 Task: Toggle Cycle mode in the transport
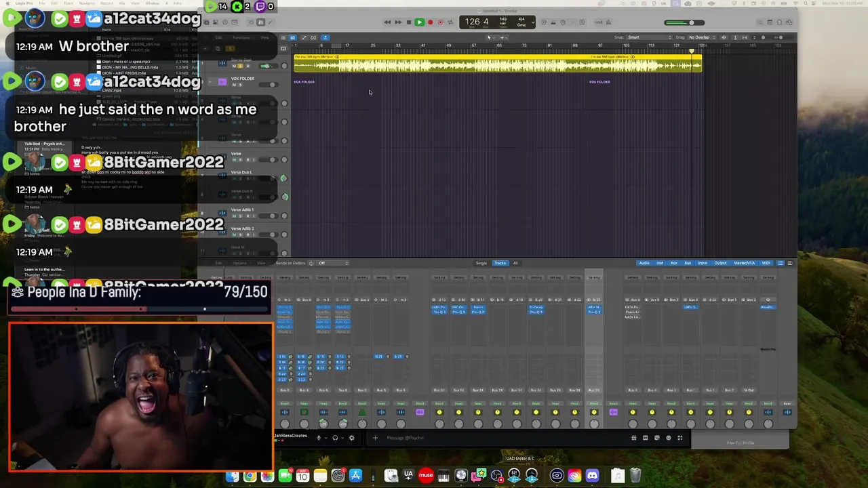[450, 22]
